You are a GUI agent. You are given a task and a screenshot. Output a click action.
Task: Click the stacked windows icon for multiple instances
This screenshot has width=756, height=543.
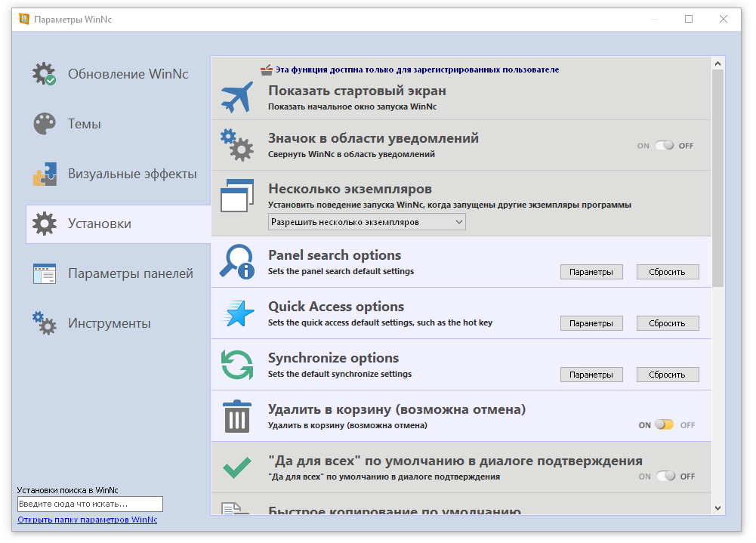click(x=237, y=196)
